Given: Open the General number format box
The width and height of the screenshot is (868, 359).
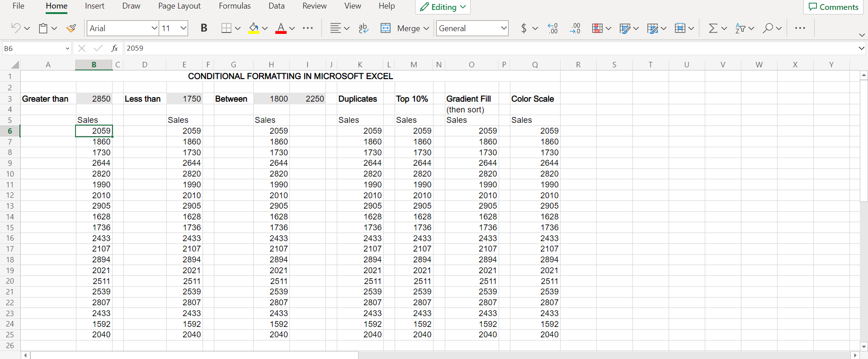Looking at the screenshot, I should [472, 28].
